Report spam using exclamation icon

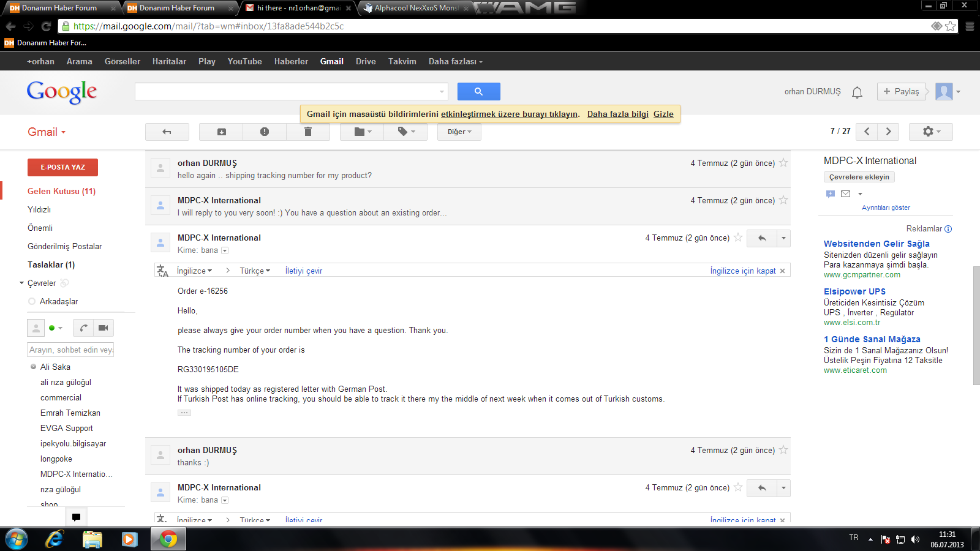265,132
